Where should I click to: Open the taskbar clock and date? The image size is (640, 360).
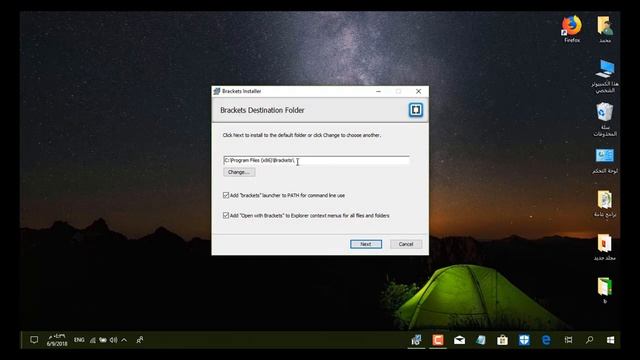[x=57, y=340]
